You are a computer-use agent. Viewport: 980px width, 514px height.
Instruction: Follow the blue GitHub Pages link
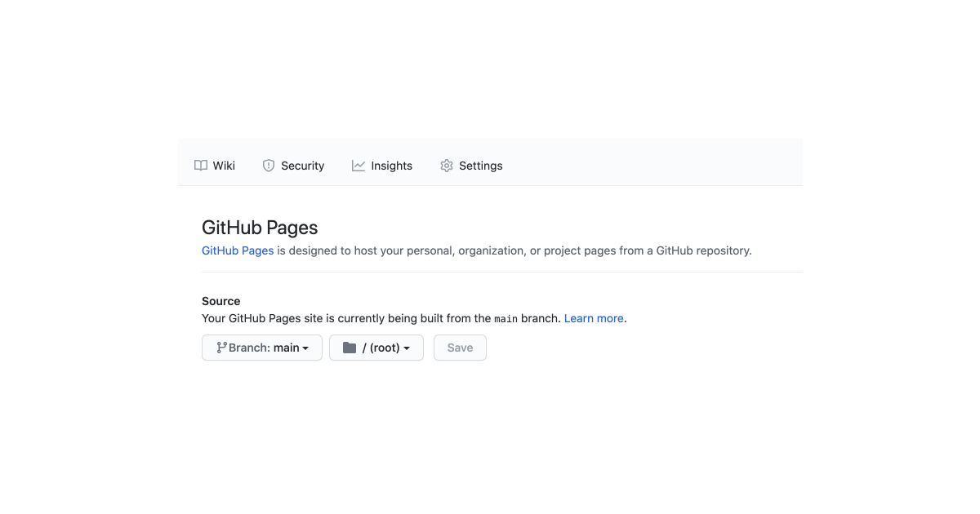click(238, 250)
